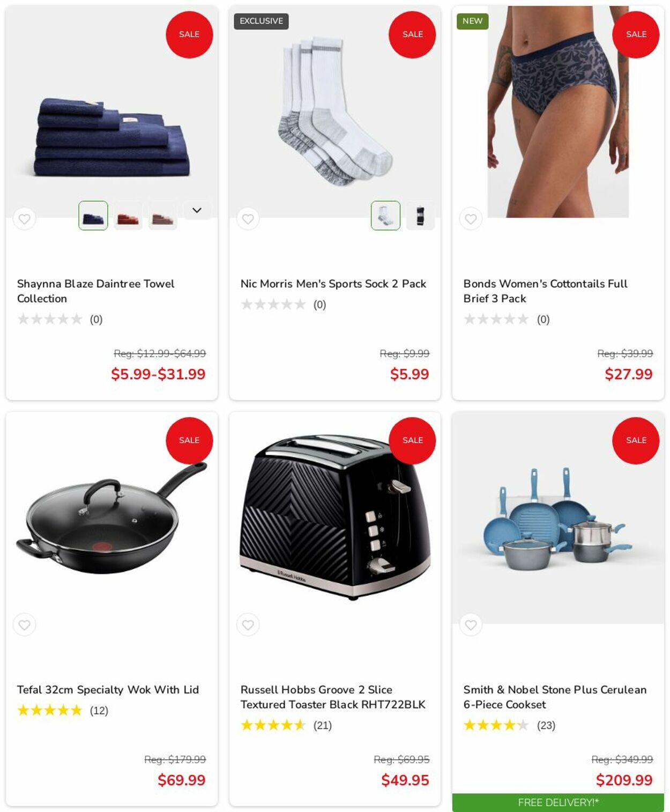This screenshot has height=812, width=670.
Task: Choose the red towel colour swatch
Action: 128,216
